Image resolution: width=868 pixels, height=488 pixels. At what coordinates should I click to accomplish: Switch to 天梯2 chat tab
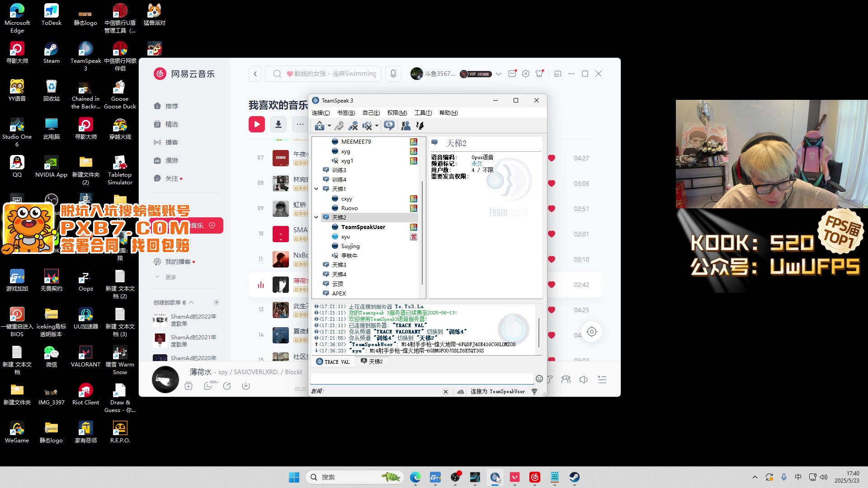(372, 361)
